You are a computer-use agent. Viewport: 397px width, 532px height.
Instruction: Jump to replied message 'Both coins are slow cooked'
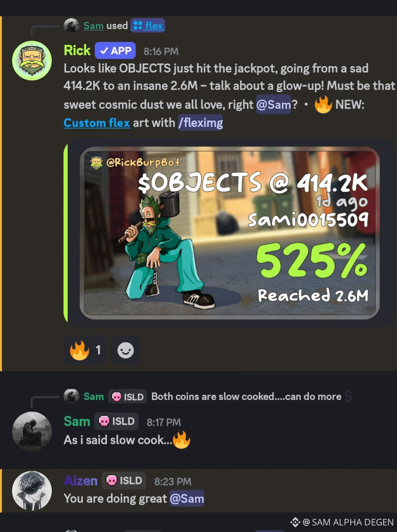click(x=246, y=396)
